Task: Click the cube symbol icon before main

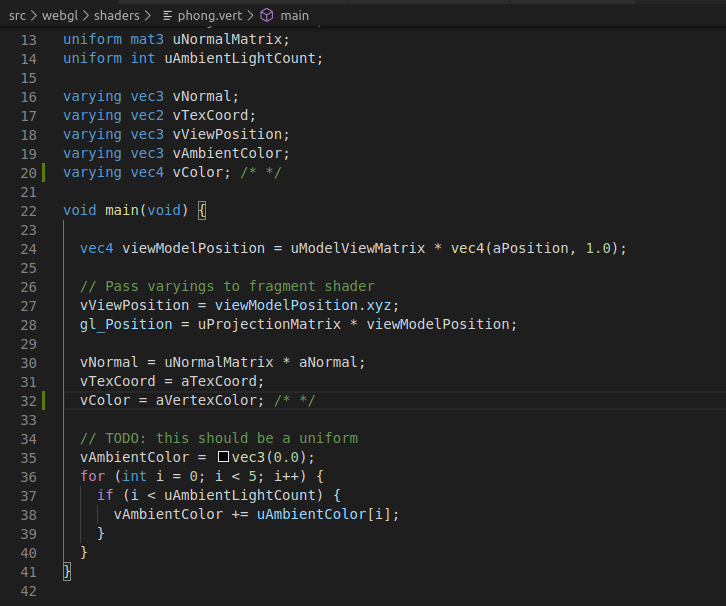Action: click(x=267, y=15)
